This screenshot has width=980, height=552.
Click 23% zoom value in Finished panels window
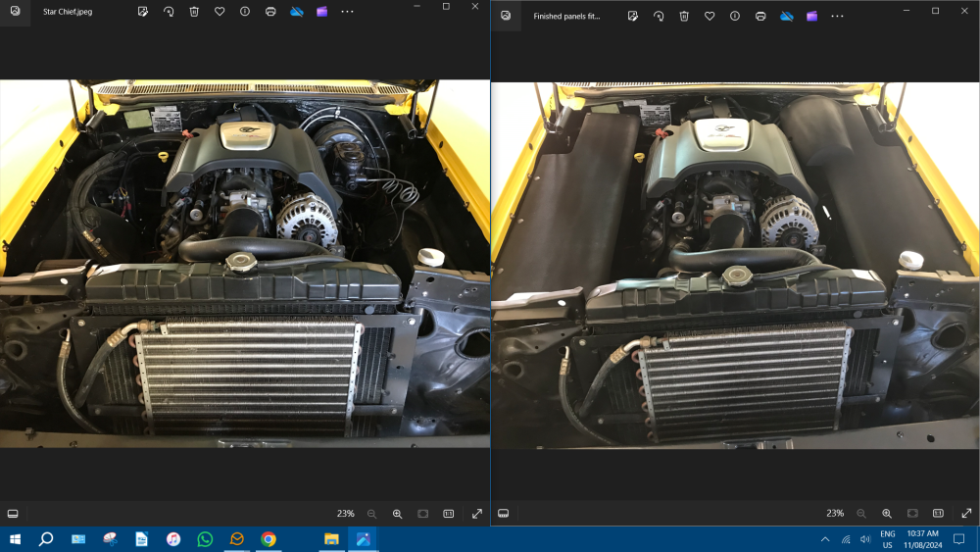pyautogui.click(x=835, y=513)
